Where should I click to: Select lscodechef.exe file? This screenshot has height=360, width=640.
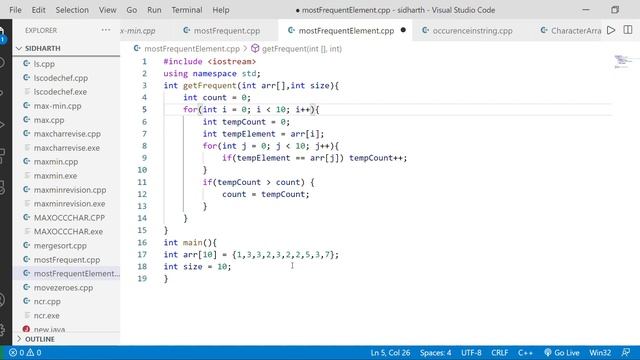point(60,92)
